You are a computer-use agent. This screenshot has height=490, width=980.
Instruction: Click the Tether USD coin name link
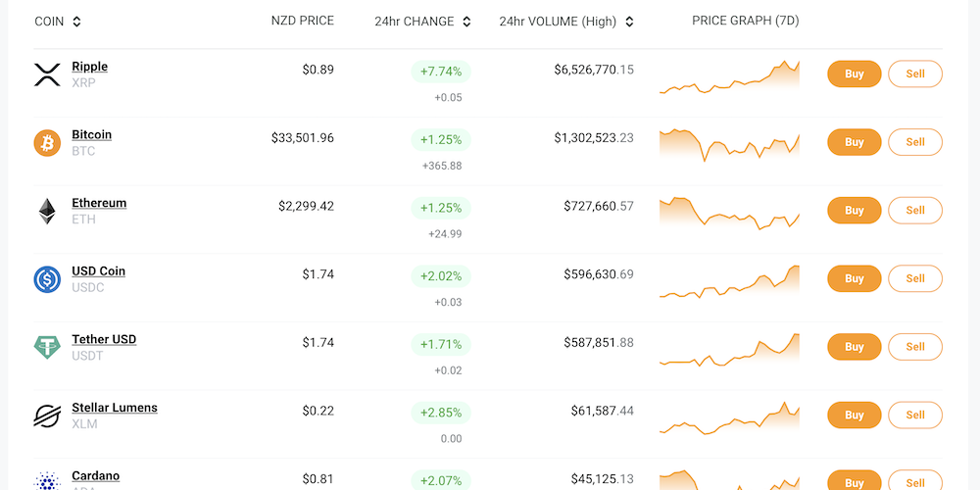click(x=104, y=339)
